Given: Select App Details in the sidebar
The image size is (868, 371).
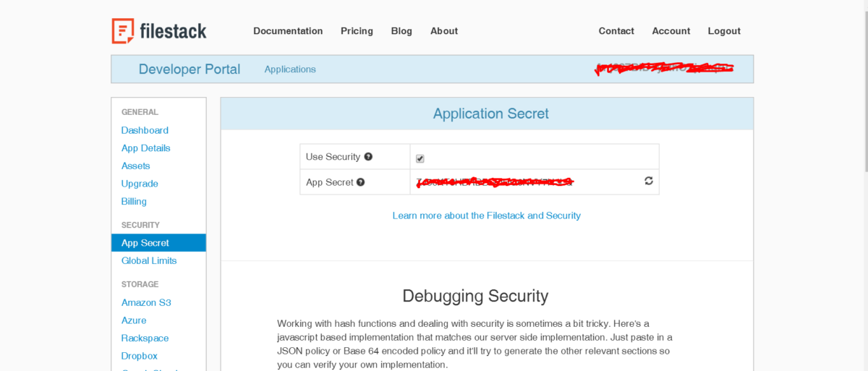Looking at the screenshot, I should 146,148.
